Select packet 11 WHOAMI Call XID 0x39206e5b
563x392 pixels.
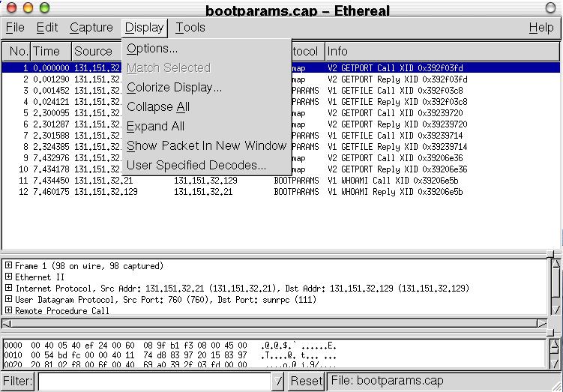281,180
